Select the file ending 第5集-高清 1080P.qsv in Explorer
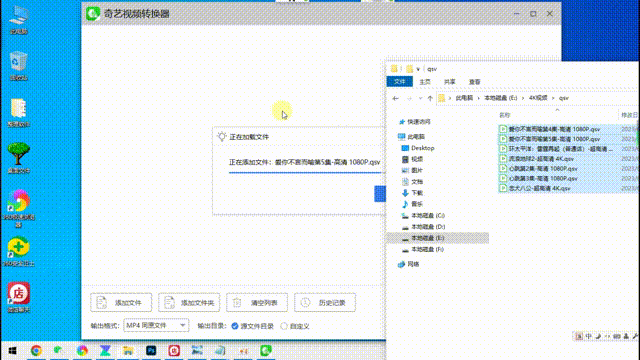 (554, 139)
